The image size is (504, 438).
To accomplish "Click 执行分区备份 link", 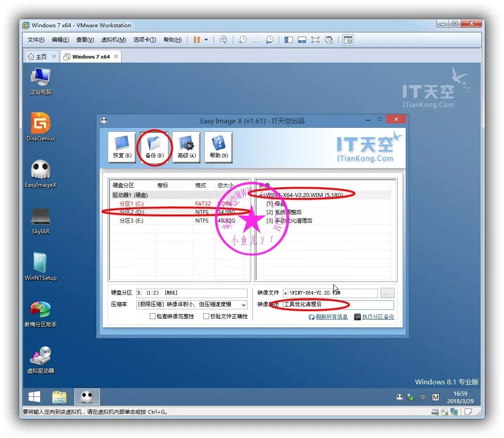I will (378, 317).
